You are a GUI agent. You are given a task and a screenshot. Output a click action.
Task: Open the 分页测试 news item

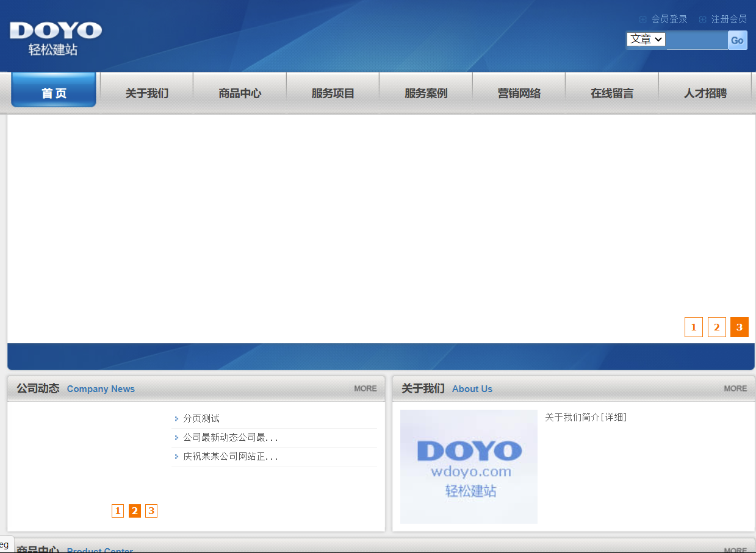pos(201,419)
